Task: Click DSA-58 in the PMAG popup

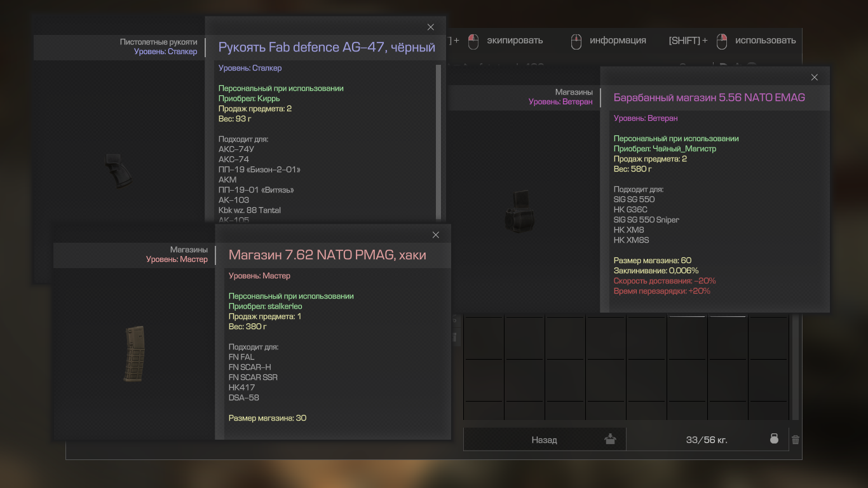Action: tap(244, 398)
